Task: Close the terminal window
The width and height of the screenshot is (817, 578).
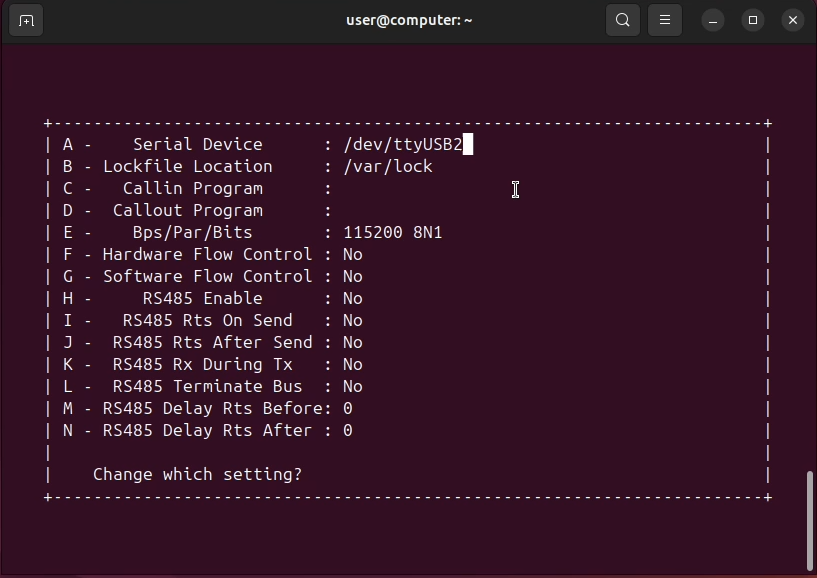Action: 793,20
